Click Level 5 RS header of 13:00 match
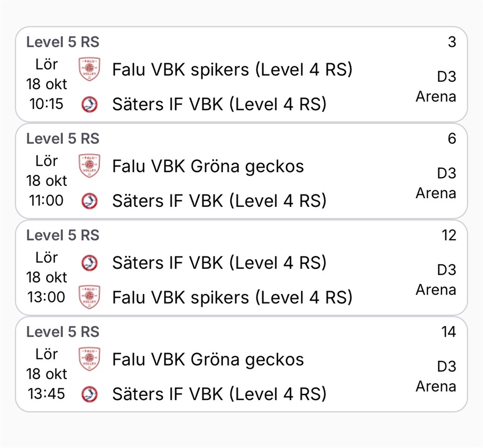The image size is (483, 448). pos(63,235)
